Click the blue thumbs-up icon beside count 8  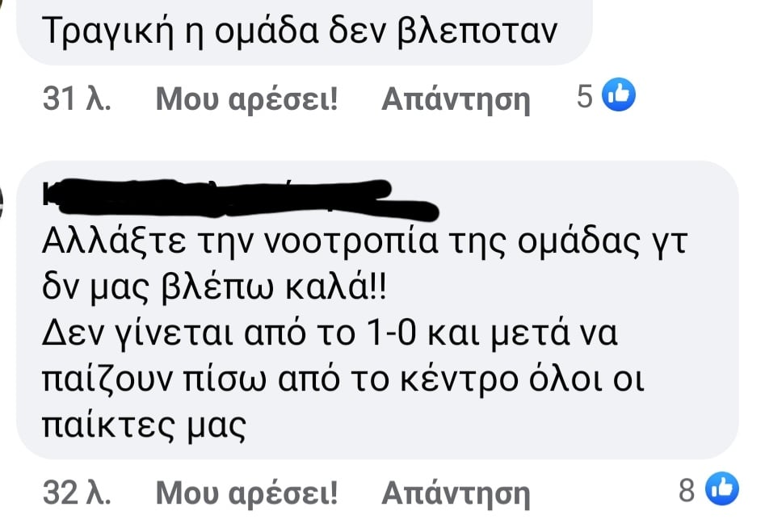[x=722, y=488]
